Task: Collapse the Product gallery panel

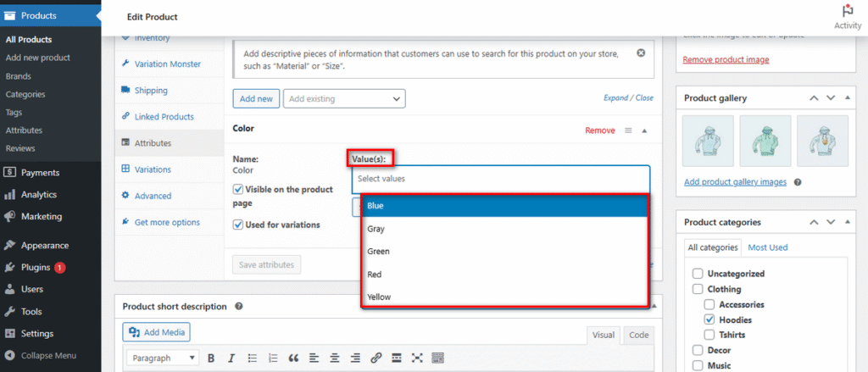Action: point(848,98)
